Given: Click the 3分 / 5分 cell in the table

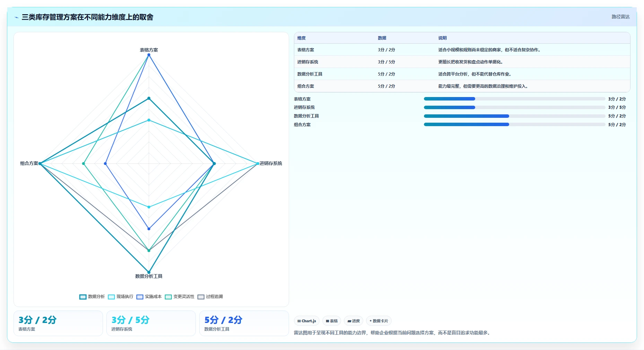Looking at the screenshot, I should click(x=386, y=62).
